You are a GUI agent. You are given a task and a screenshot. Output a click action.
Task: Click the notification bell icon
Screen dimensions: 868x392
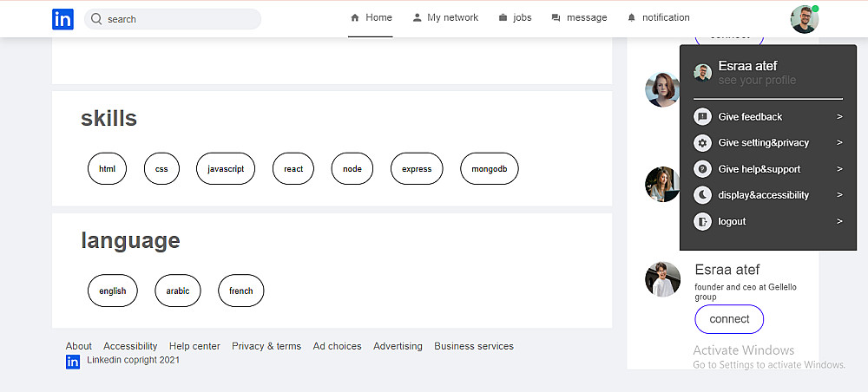click(x=631, y=18)
